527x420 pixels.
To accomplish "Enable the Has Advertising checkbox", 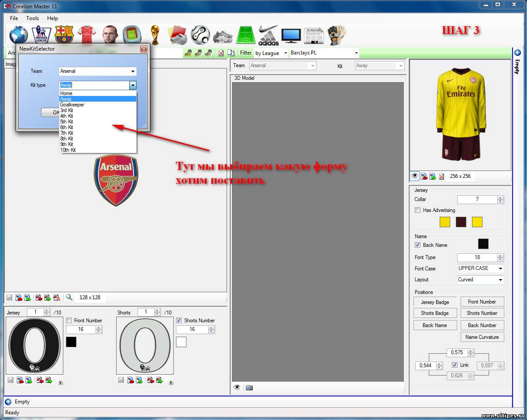I will [418, 210].
